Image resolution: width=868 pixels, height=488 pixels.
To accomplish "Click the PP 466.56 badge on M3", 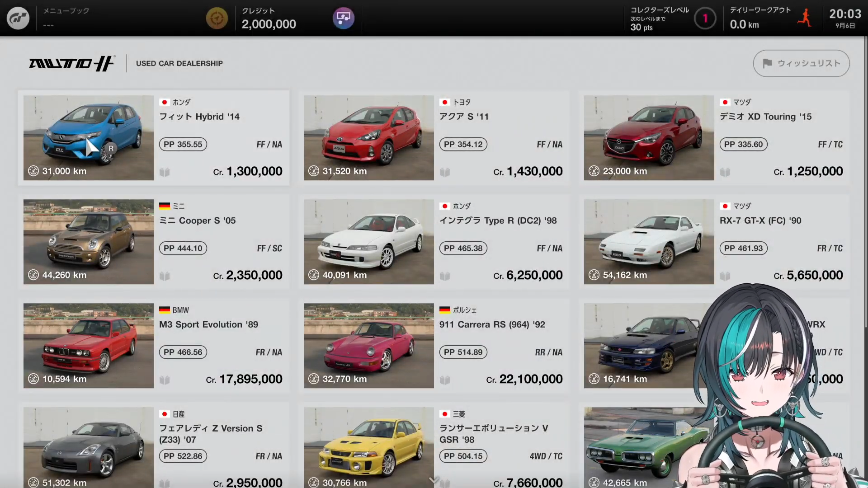I will pyautogui.click(x=183, y=352).
